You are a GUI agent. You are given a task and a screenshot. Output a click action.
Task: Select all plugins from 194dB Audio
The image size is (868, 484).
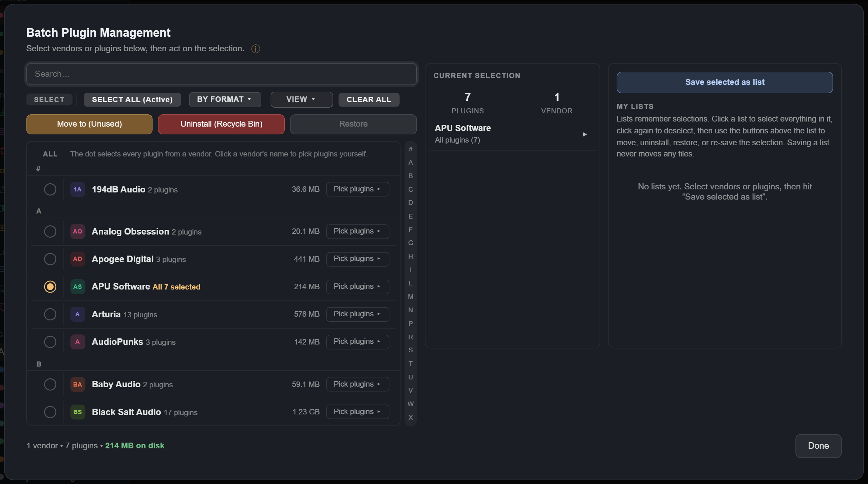[50, 189]
